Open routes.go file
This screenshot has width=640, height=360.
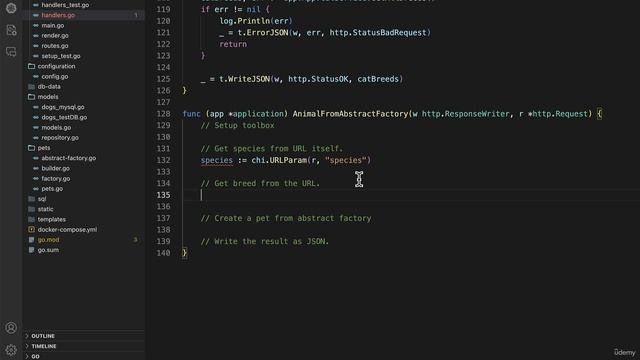coord(55,46)
